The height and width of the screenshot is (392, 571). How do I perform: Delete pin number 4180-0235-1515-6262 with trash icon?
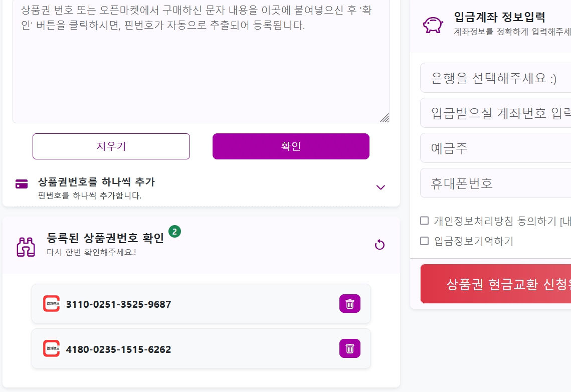tap(349, 348)
